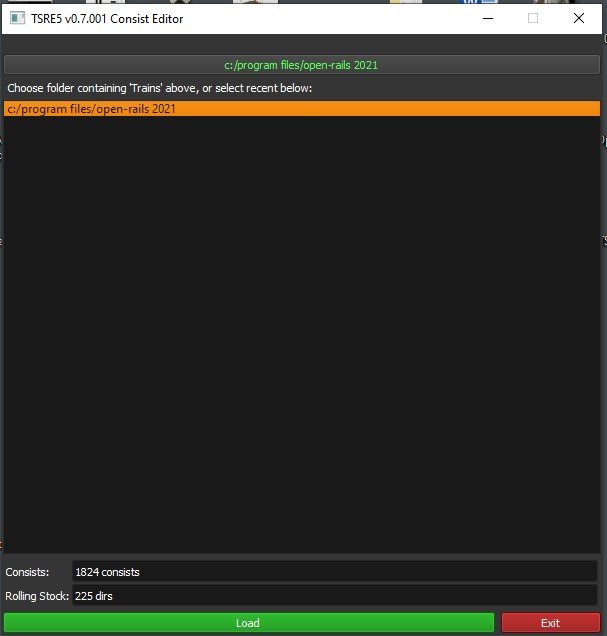Click empty area of recent folders list

pyautogui.click(x=301, y=330)
